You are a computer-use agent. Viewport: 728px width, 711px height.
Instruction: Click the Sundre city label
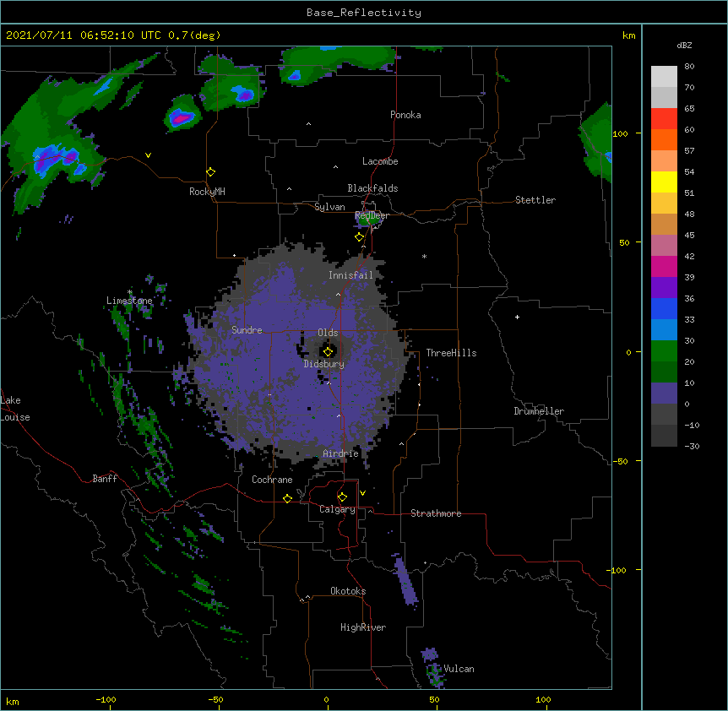click(x=247, y=330)
